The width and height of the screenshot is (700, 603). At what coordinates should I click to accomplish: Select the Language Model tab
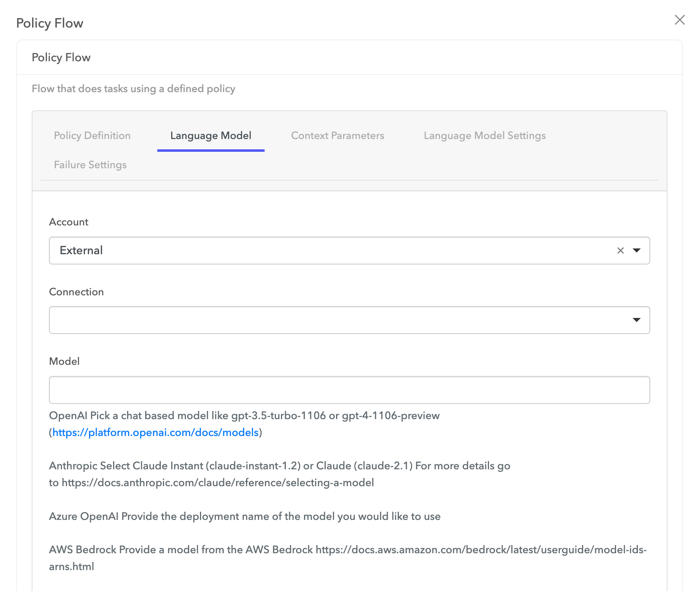[211, 136]
